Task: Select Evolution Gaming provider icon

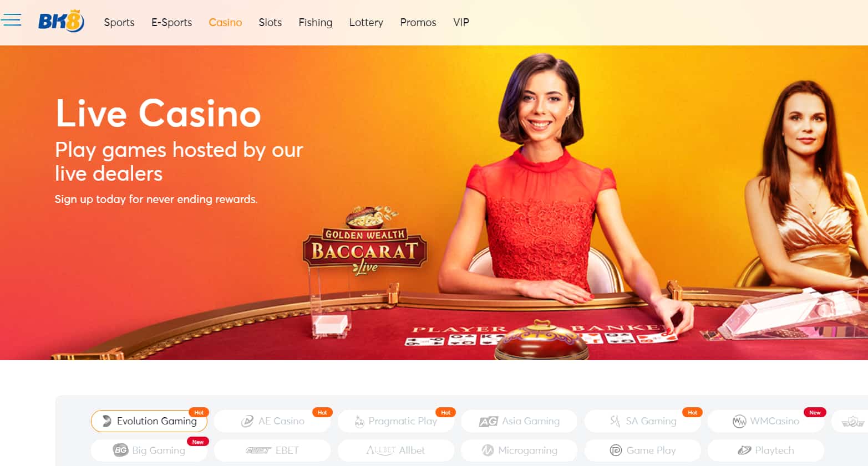Action: [107, 421]
